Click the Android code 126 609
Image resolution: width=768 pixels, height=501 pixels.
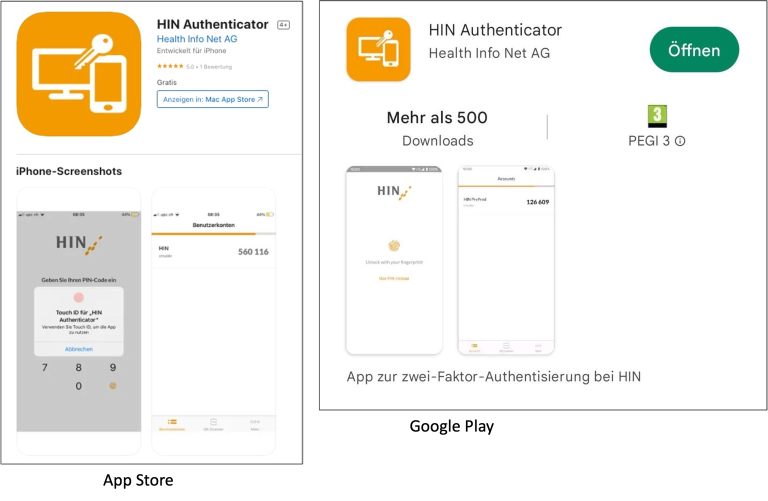538,202
